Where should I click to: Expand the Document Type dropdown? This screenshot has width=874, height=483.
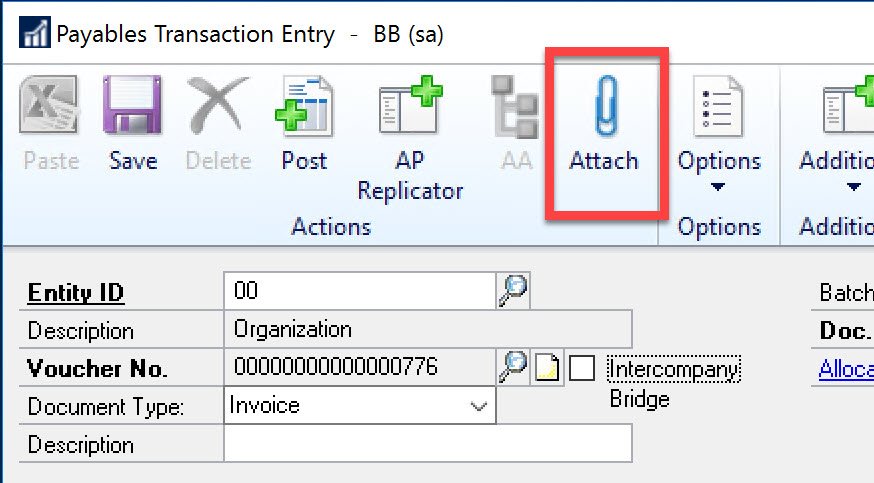tap(479, 406)
